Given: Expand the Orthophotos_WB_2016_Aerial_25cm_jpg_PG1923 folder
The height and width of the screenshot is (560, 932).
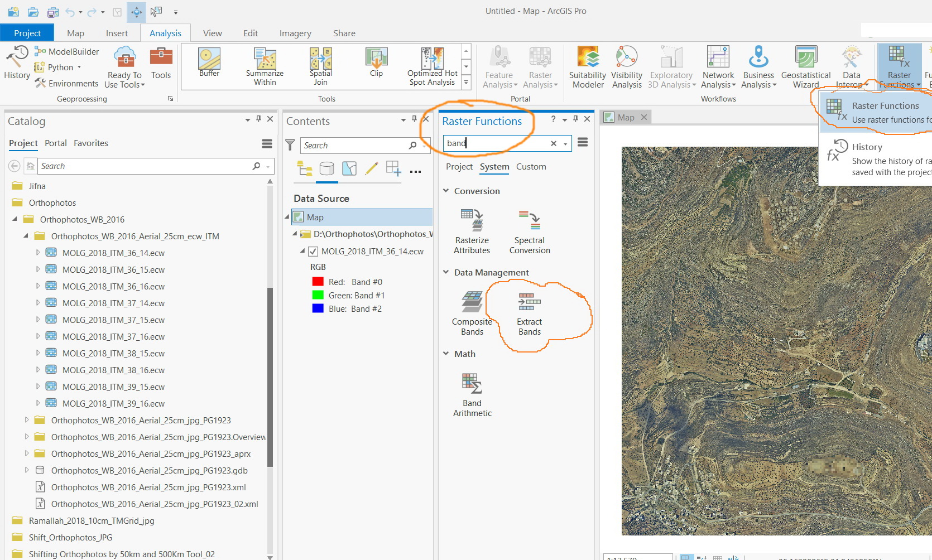Looking at the screenshot, I should [x=26, y=420].
